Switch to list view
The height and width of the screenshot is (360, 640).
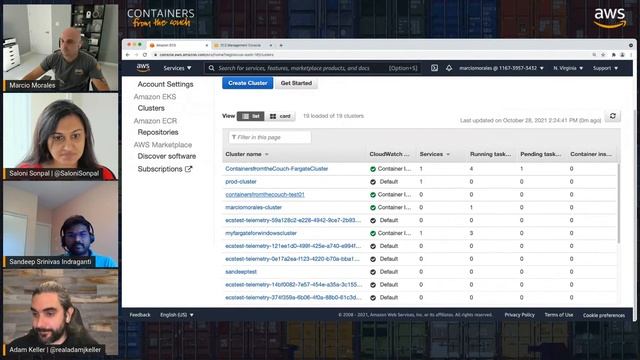coord(251,116)
